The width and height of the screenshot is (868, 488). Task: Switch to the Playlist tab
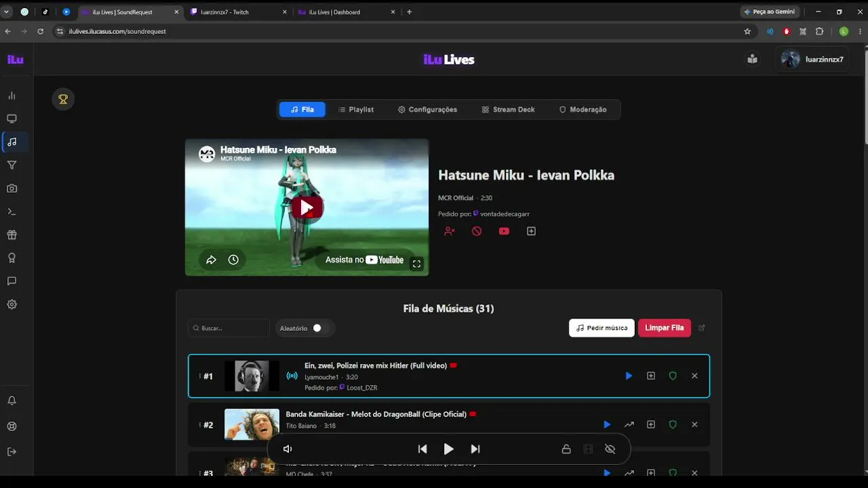click(356, 110)
